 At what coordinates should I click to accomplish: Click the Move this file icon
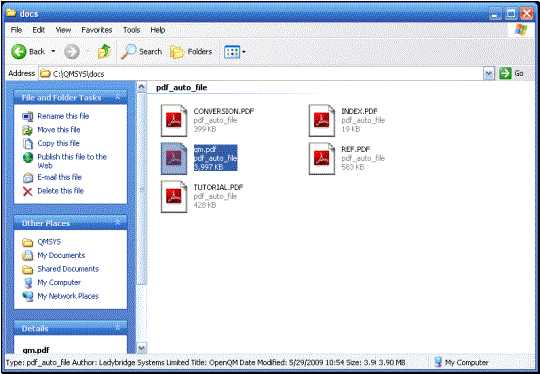28,130
